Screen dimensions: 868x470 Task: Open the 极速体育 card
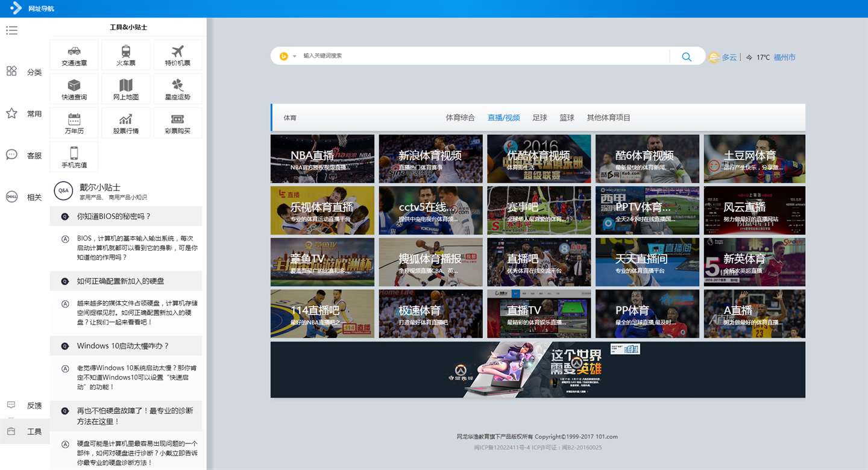tap(431, 314)
